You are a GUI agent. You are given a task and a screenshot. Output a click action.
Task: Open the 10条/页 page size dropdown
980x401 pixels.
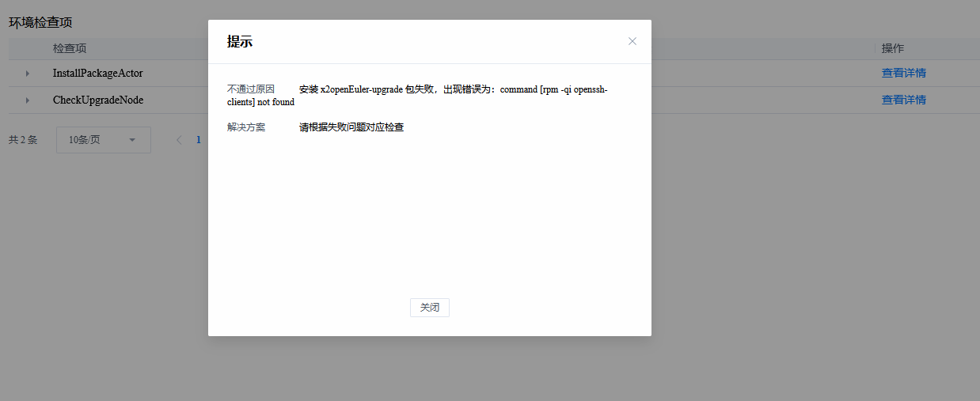coord(103,140)
